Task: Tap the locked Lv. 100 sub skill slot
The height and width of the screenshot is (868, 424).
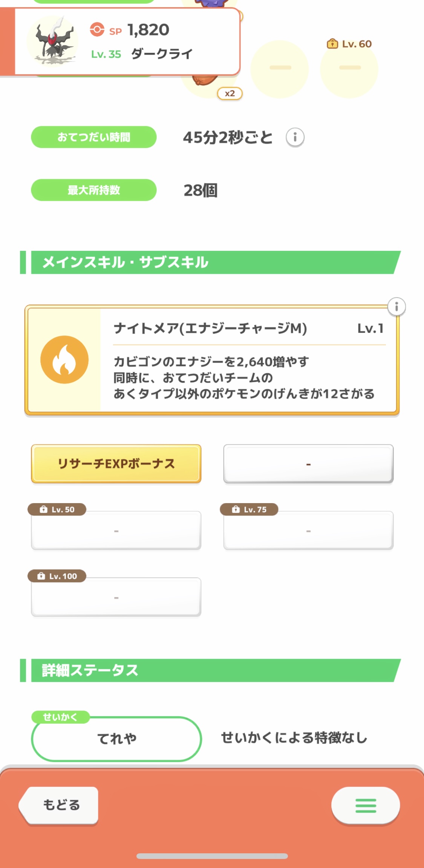Action: 116,596
